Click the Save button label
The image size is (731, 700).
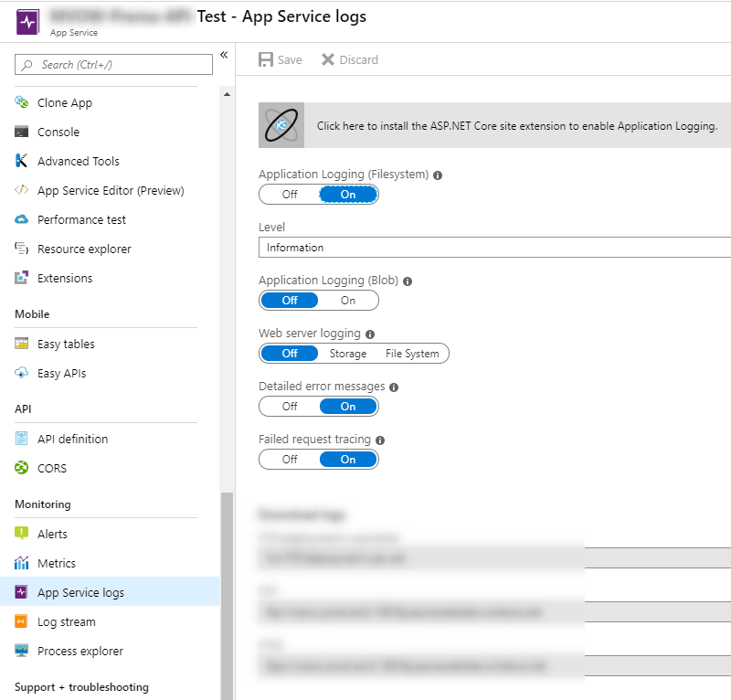(290, 59)
